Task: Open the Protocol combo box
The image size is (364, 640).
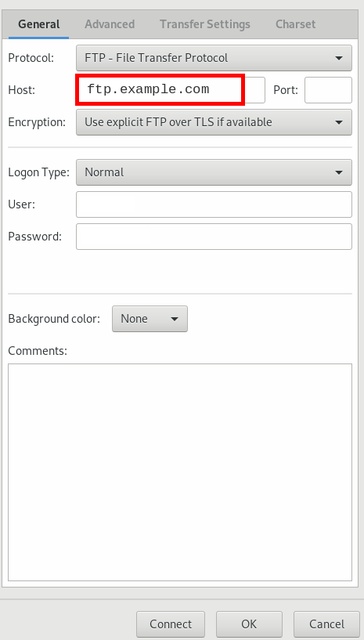Action: [214, 58]
